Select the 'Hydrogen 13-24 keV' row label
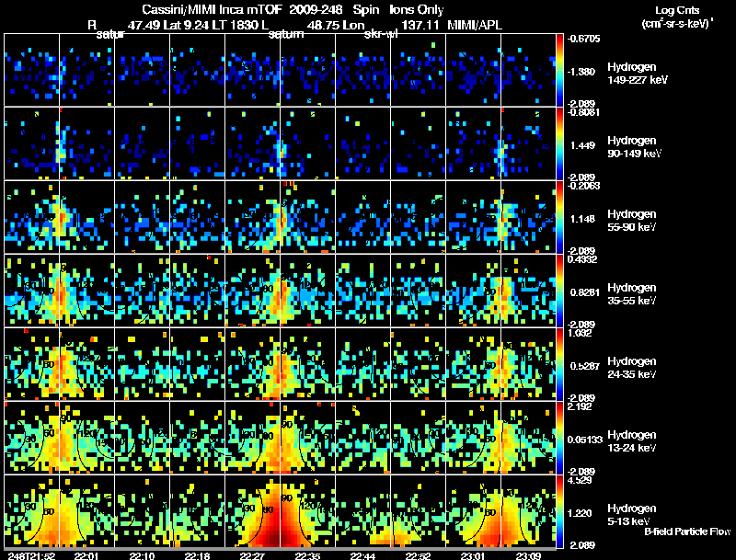 pos(632,441)
